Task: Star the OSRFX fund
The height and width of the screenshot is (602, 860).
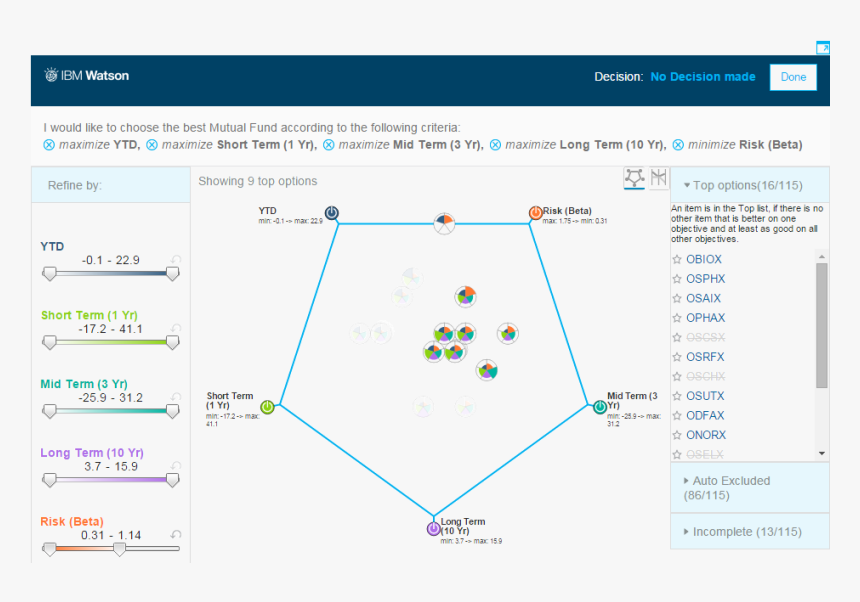Action: (x=677, y=357)
